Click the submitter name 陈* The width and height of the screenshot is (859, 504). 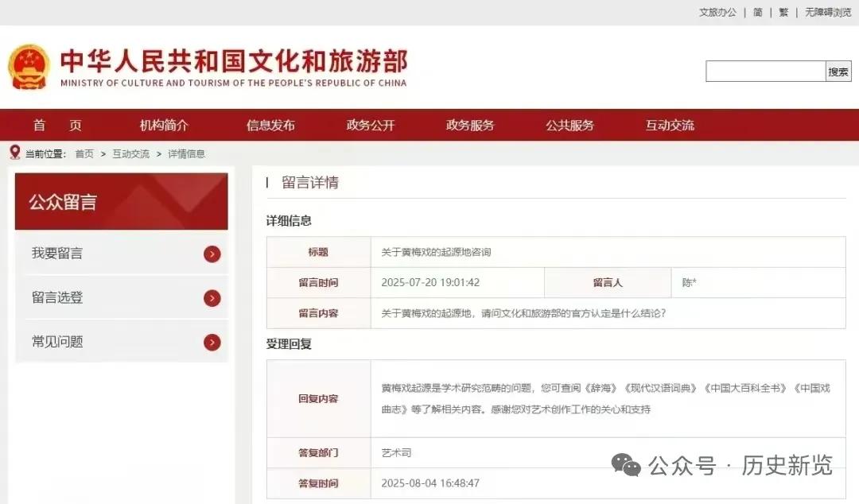tap(689, 283)
